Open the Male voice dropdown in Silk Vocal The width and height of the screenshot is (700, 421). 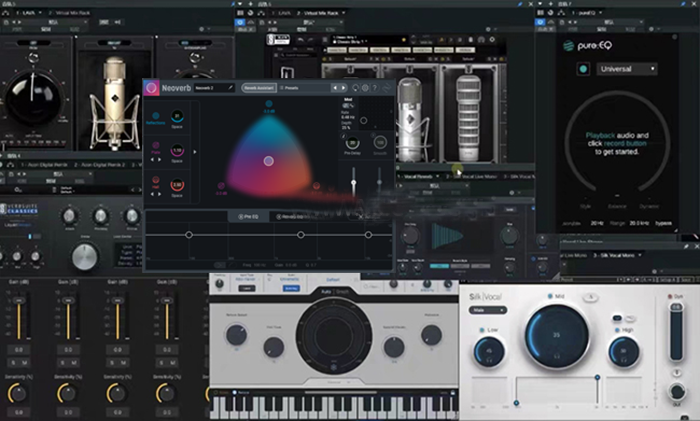click(x=488, y=310)
